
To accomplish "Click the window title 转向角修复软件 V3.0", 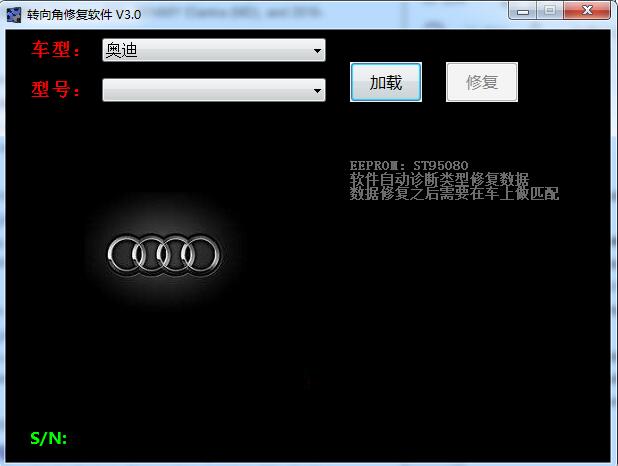I will (84, 15).
